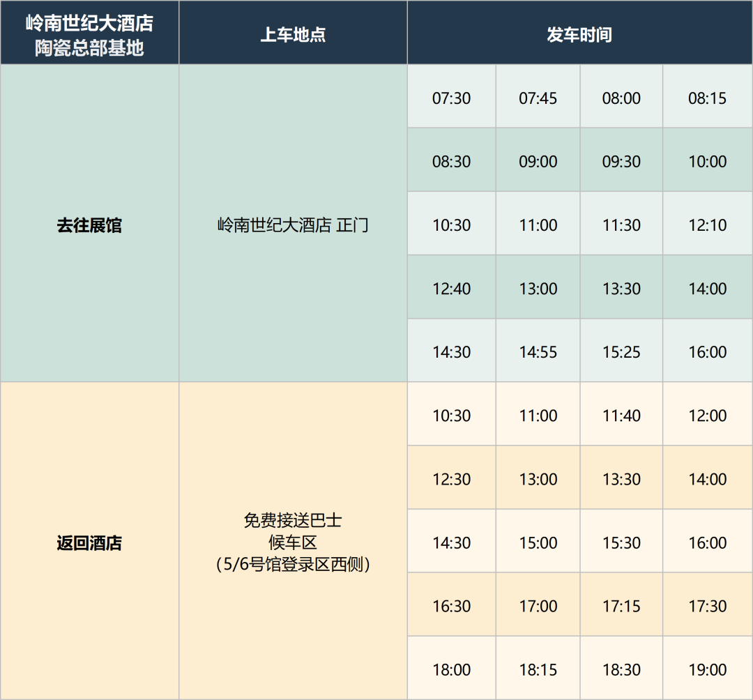Click 16:00 in the 返回酒店 section

[708, 541]
